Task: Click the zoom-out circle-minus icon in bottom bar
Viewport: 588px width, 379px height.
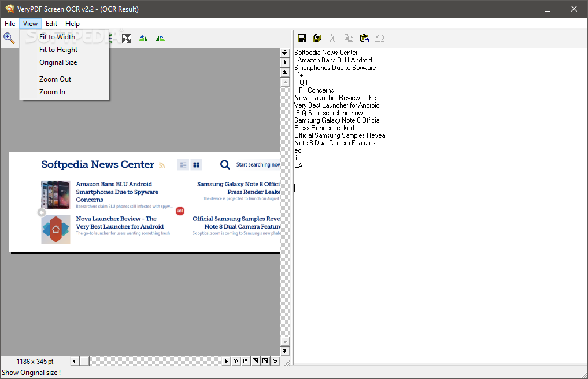Action: point(275,361)
